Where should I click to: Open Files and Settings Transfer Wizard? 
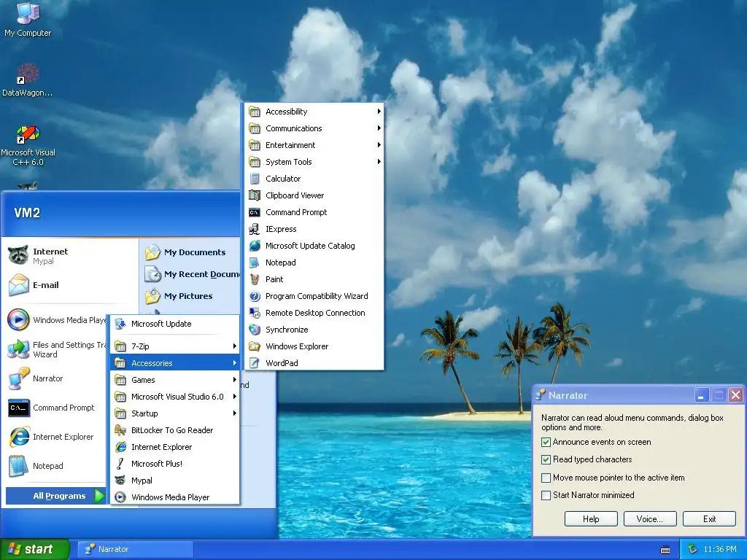pyautogui.click(x=56, y=349)
